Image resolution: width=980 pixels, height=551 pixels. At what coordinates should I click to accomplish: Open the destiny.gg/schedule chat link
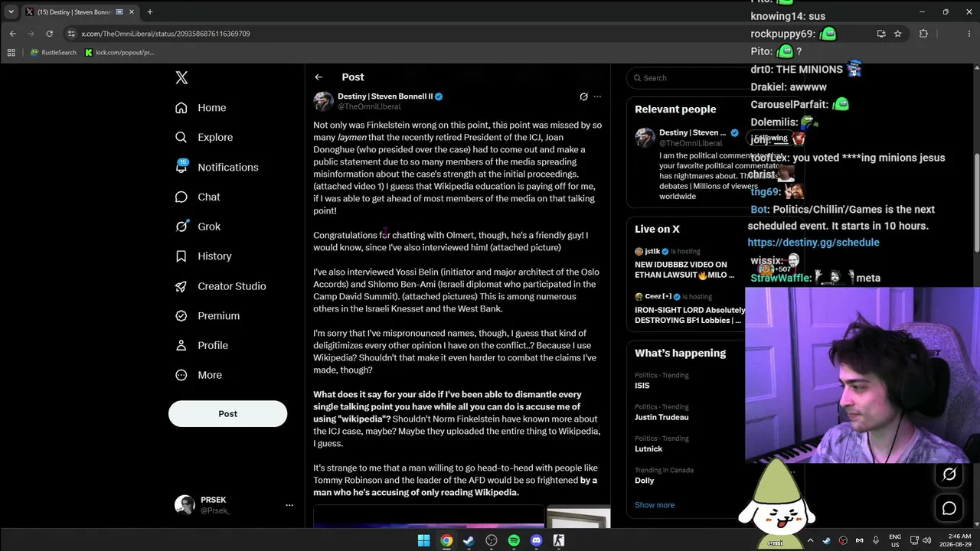coord(813,243)
